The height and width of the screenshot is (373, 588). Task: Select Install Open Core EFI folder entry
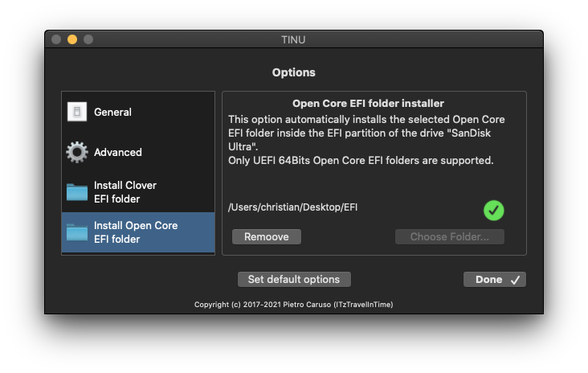coord(138,232)
